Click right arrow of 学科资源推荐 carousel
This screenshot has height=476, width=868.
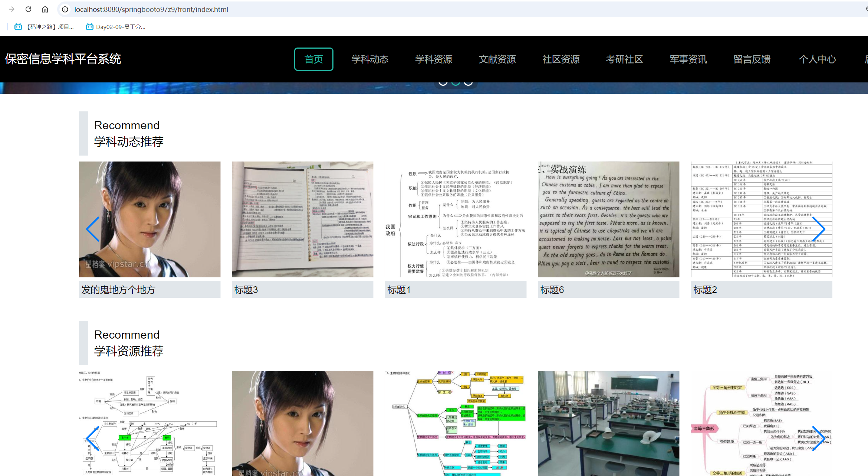pyautogui.click(x=819, y=438)
